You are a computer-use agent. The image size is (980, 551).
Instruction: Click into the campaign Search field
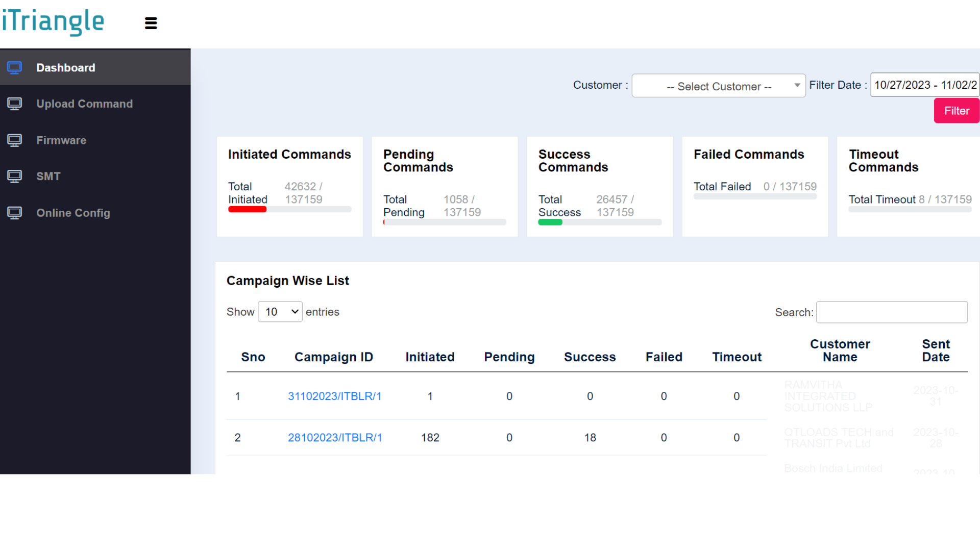pos(891,312)
